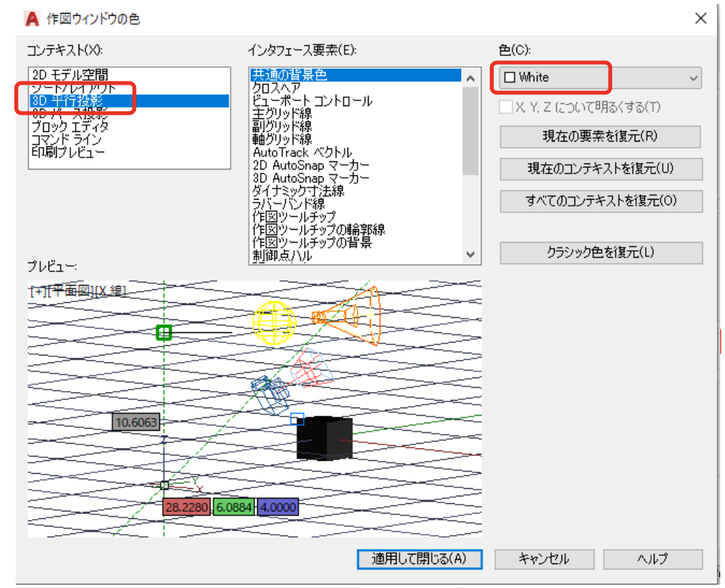Select クロスヘア interface element
Viewport: 725px width, 588px height.
[356, 88]
